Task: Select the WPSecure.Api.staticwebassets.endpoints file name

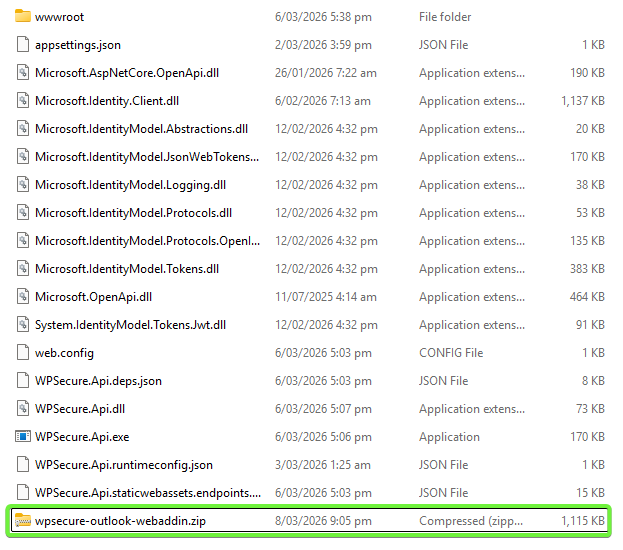Action: (147, 493)
